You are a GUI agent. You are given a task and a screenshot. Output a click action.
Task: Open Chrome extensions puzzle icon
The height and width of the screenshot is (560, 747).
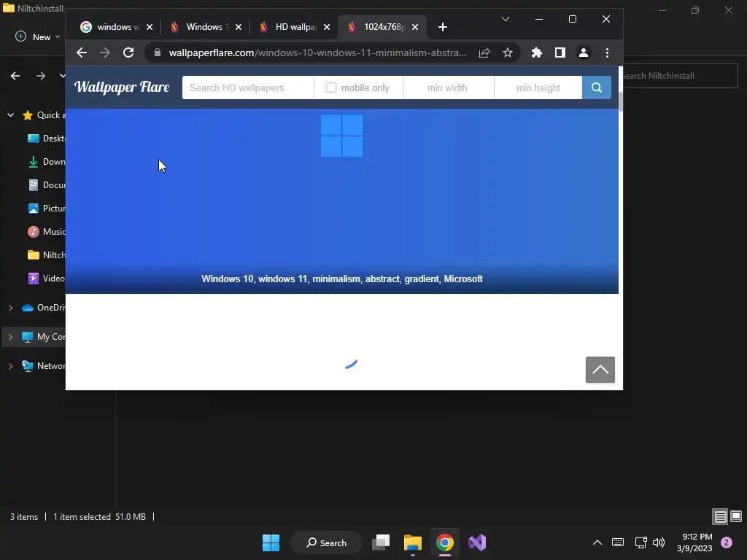point(537,52)
